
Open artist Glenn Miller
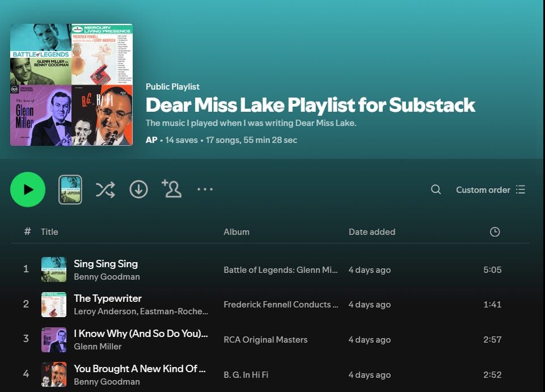[x=98, y=347]
